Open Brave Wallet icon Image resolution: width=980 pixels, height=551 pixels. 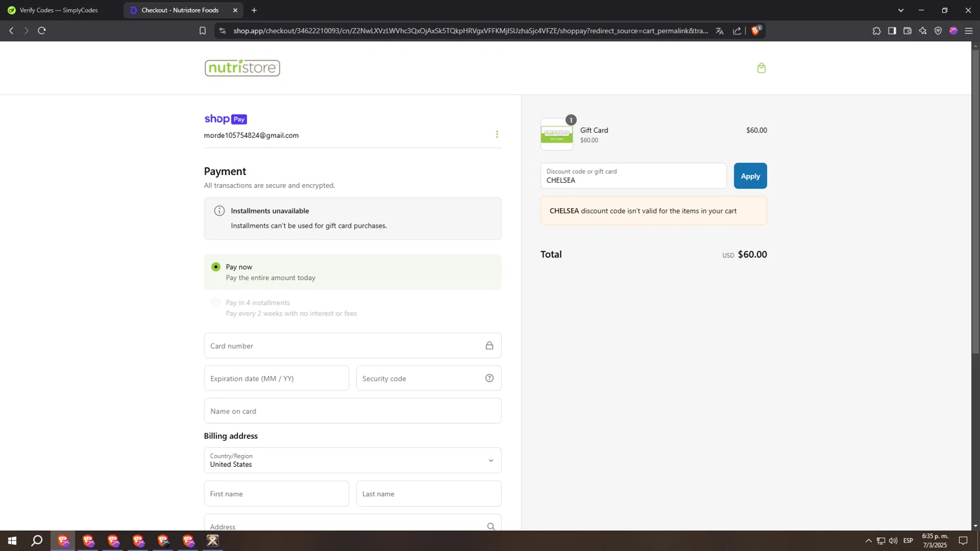point(907,31)
